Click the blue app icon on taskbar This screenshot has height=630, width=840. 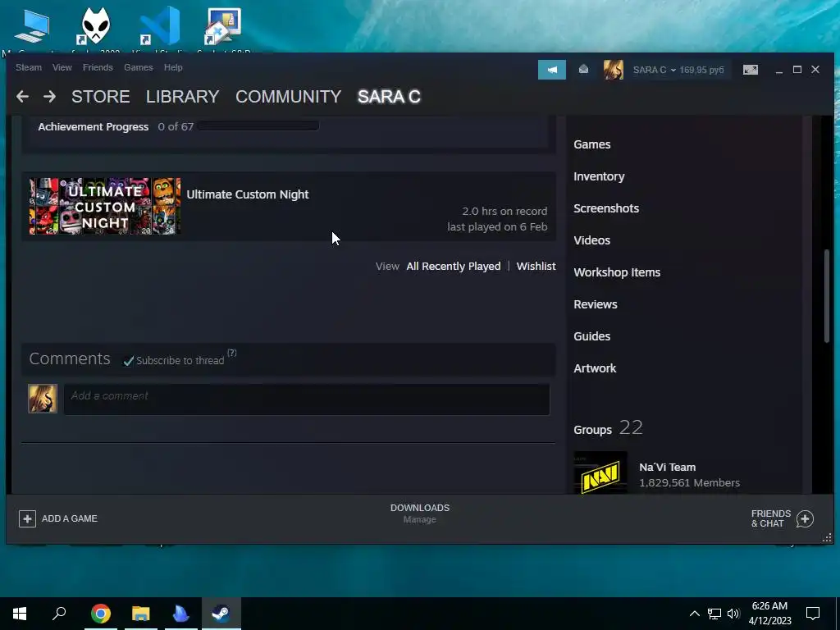point(181,614)
